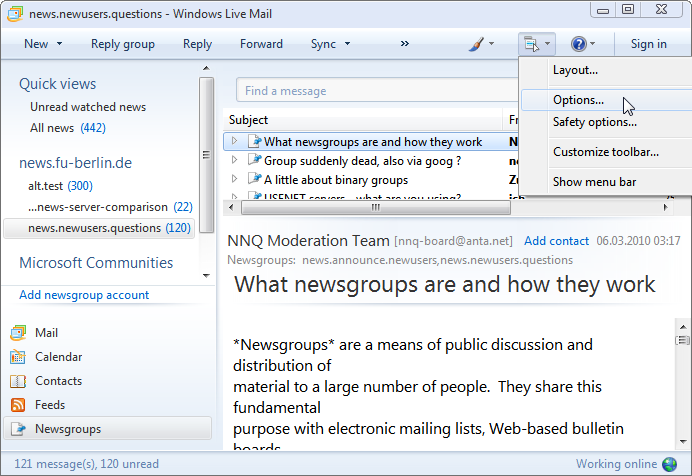
Task: Click the Reply group button
Action: click(123, 44)
